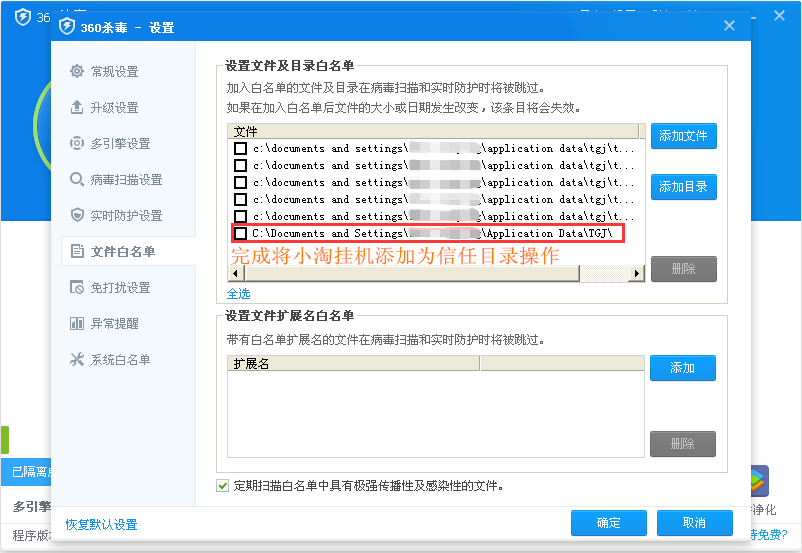Click left arrow of horizontal scrollbar
Image resolution: width=802 pixels, height=553 pixels.
click(235, 273)
